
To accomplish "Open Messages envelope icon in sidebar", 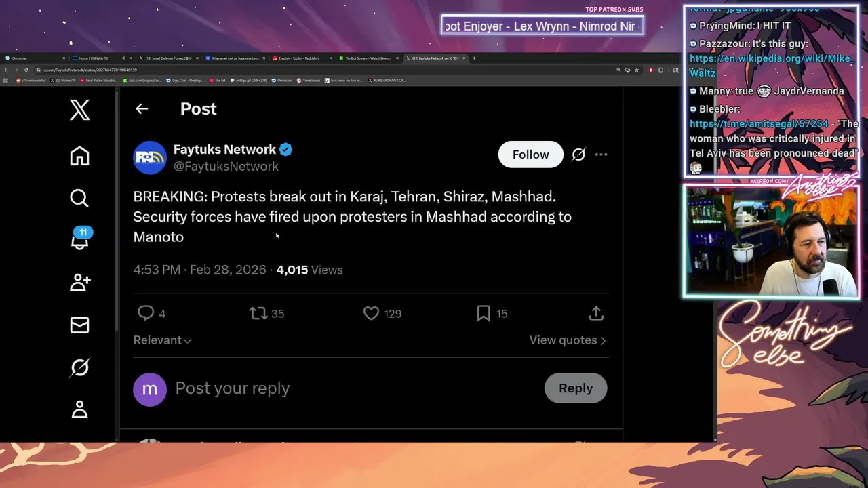I will pyautogui.click(x=79, y=325).
